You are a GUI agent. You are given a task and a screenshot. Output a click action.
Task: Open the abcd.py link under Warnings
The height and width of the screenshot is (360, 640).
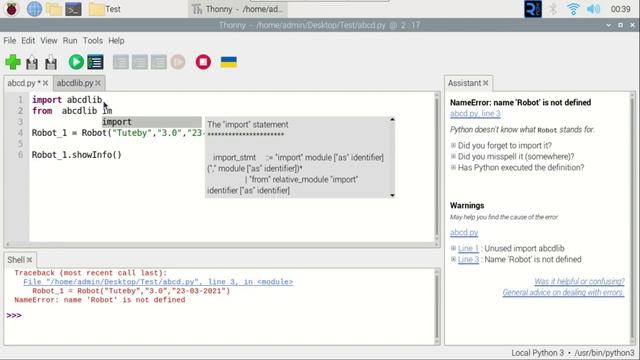[x=464, y=232]
